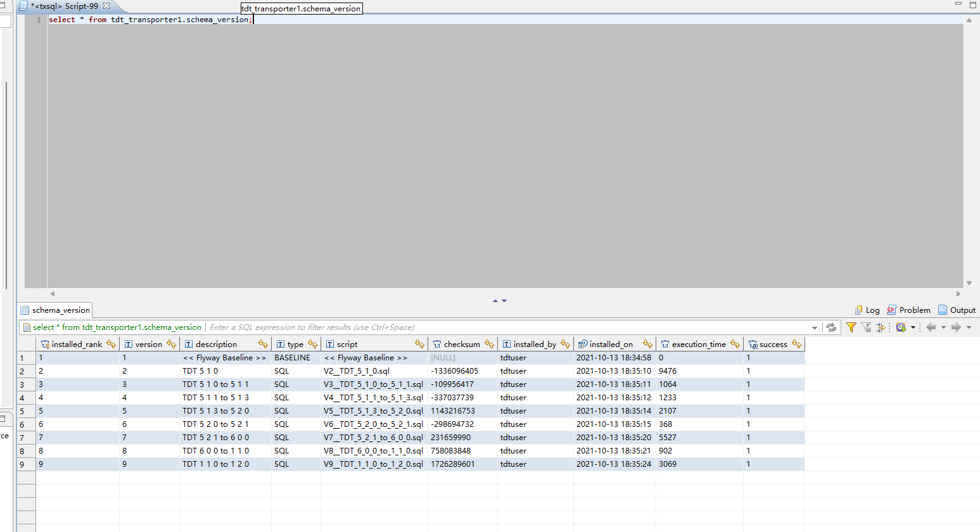Open the auto-refresh interval dropdown arrow
The height and width of the screenshot is (532, 980).
tap(913, 327)
